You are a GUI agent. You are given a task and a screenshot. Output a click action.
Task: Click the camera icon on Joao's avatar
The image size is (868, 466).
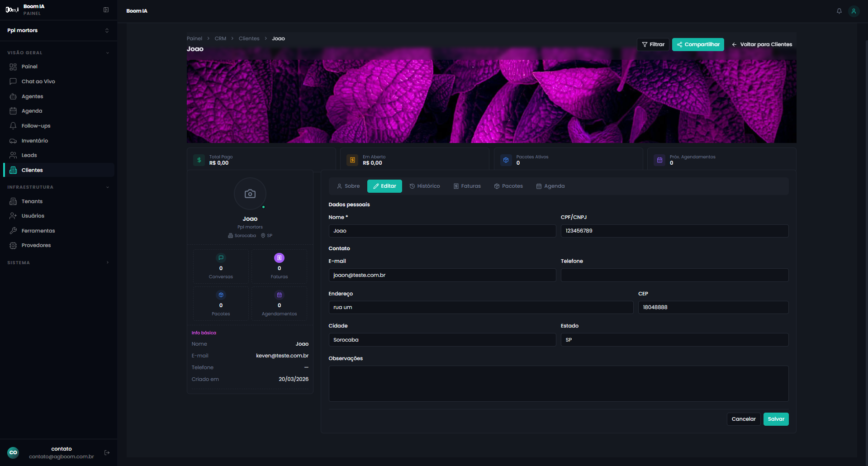click(250, 193)
